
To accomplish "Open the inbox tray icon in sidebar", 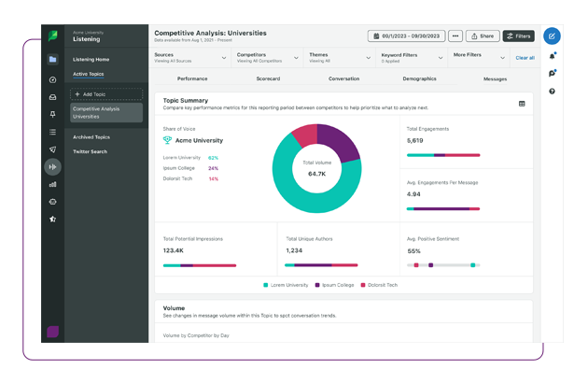I will coord(53,96).
